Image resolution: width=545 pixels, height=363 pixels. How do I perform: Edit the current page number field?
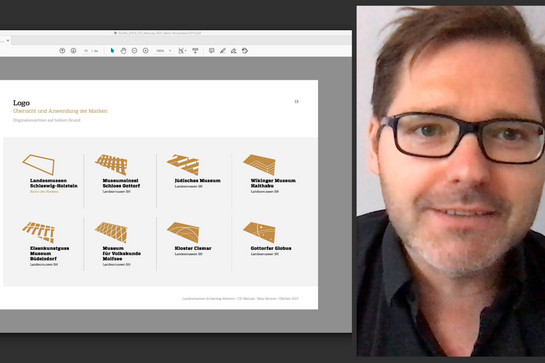pos(86,51)
